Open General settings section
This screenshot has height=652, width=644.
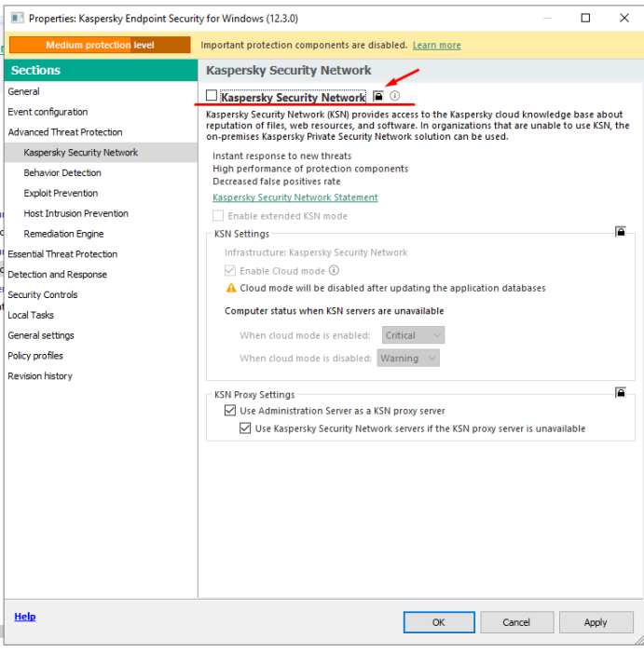pos(101,335)
